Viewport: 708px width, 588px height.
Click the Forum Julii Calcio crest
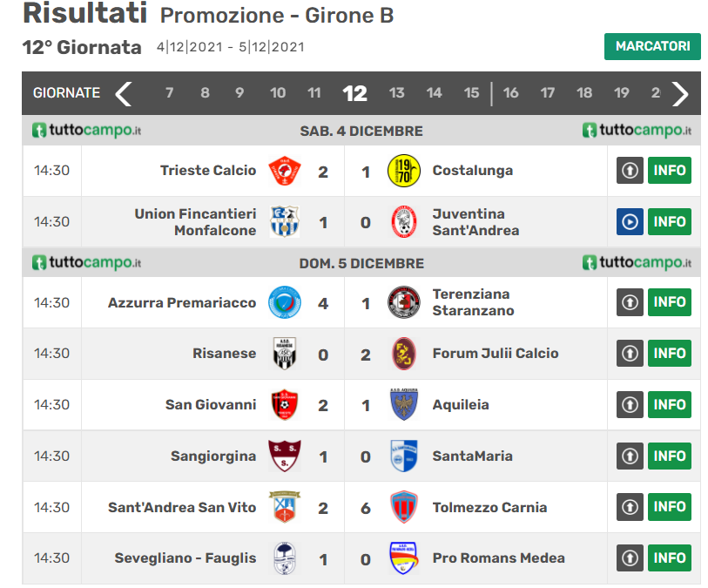tap(404, 354)
